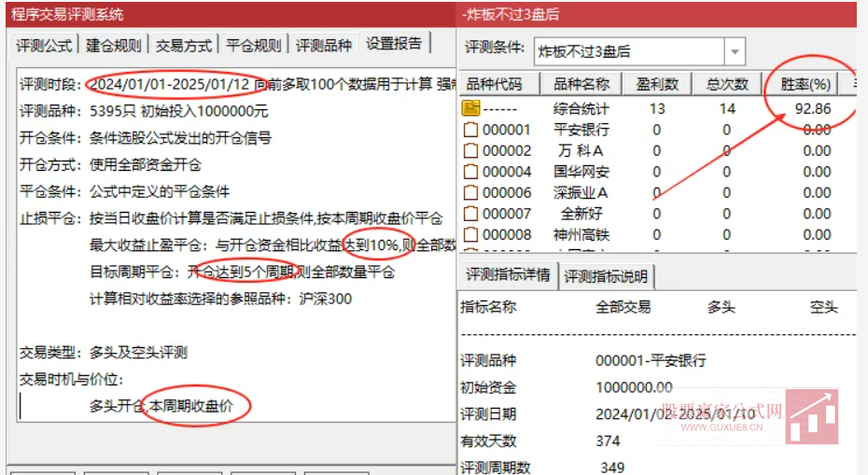Click the stock name 深振业A
This screenshot has width=868, height=475.
581,192
